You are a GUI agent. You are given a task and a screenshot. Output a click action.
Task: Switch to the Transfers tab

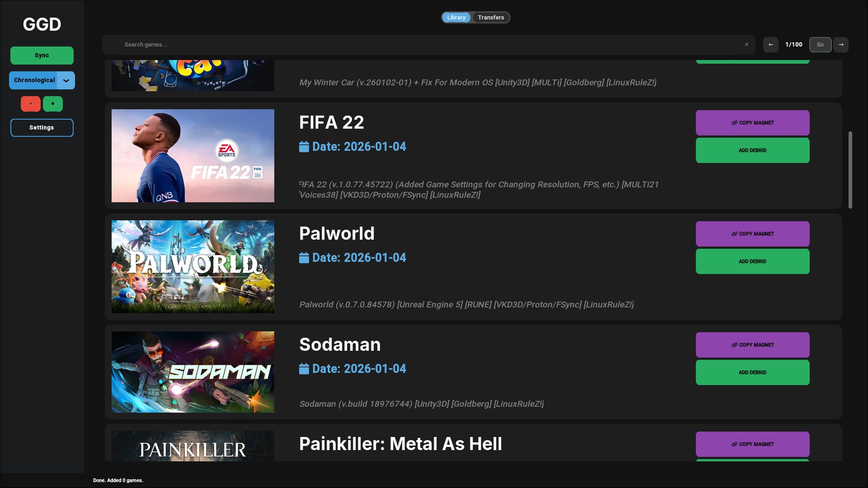491,18
